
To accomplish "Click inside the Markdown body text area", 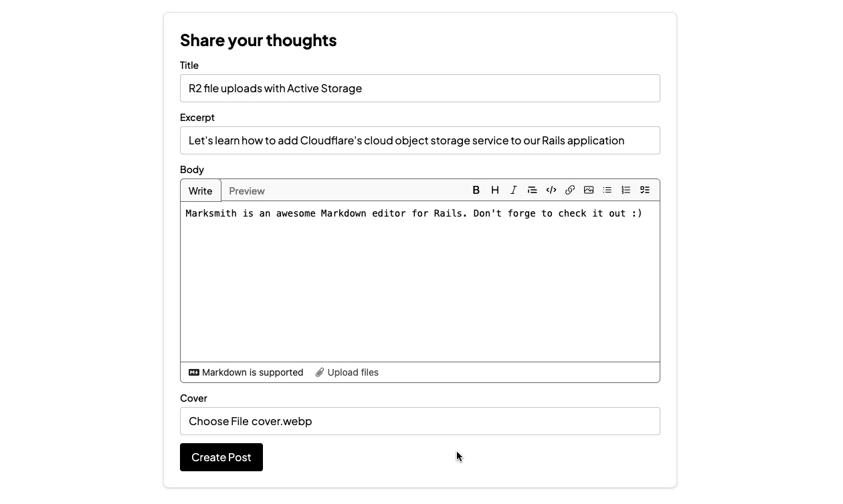I will (419, 287).
